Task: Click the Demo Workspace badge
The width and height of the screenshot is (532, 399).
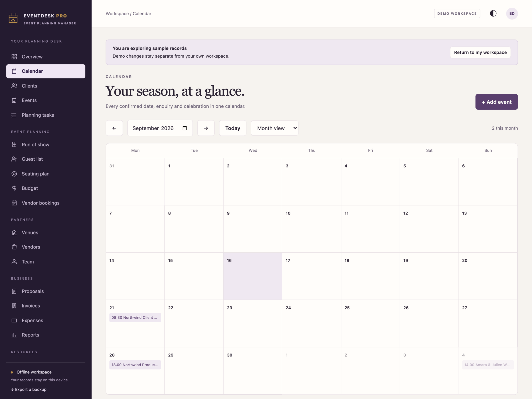Action: coord(457,14)
